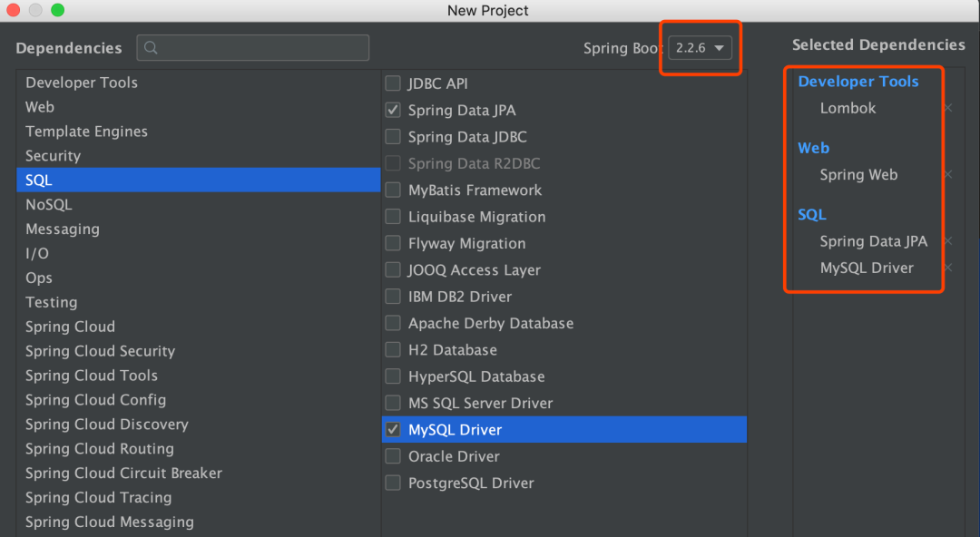Click the green macOS zoom window button

pyautogui.click(x=57, y=10)
